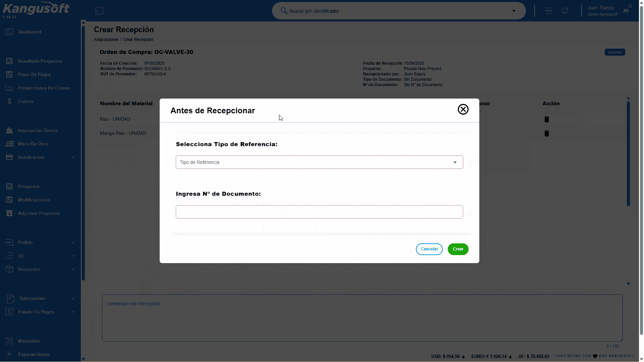Open Panel De Flujos icon
The image size is (644, 362).
point(9,74)
